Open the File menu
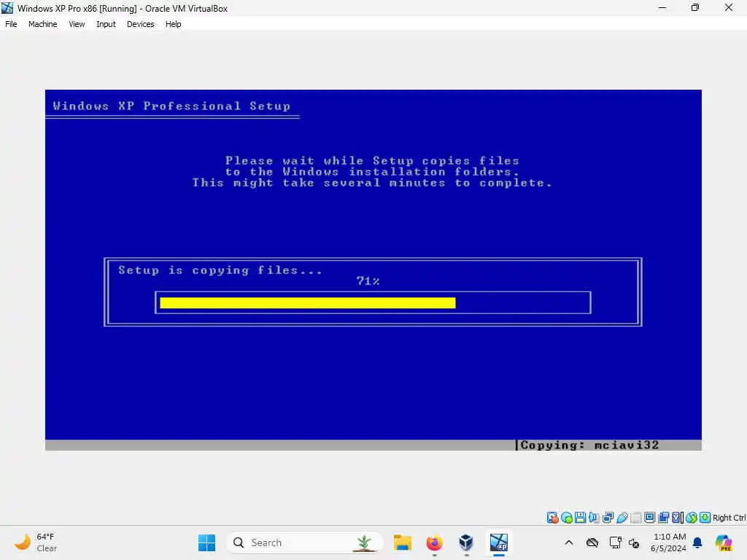This screenshot has height=560, width=747. click(11, 24)
